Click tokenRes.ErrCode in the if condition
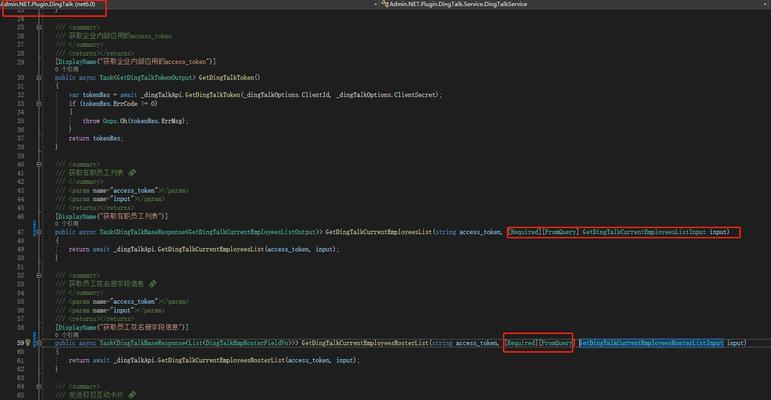Screen dimensions: 771x400 (x=110, y=104)
